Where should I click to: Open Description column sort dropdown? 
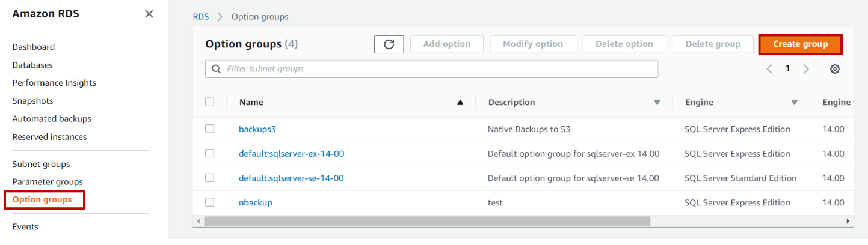point(657,103)
